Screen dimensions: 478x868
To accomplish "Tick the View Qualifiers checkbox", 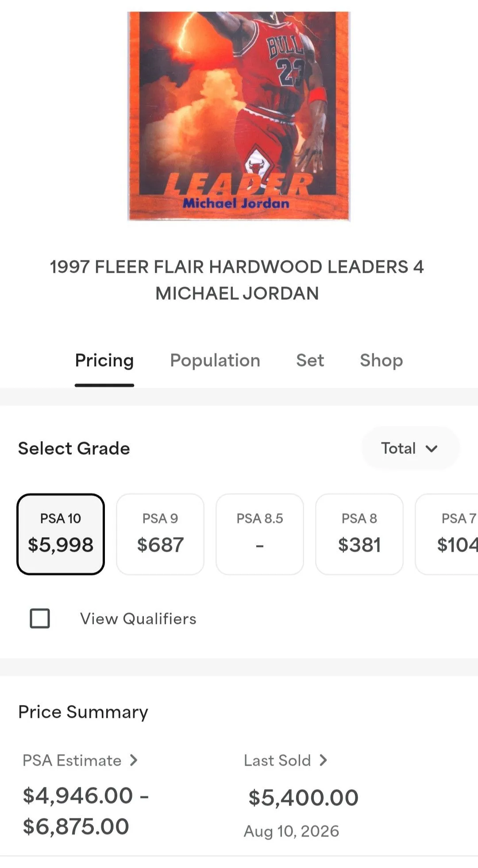I will pos(40,618).
